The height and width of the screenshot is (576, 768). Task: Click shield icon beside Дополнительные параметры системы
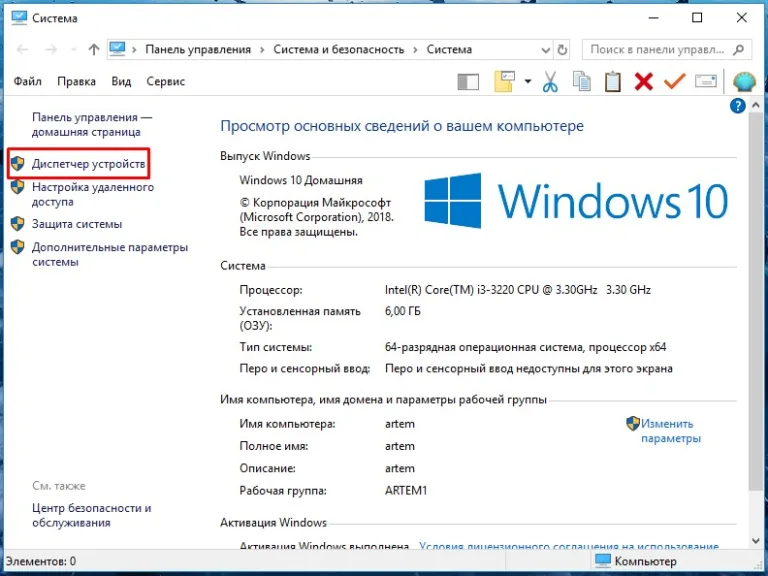[18, 247]
